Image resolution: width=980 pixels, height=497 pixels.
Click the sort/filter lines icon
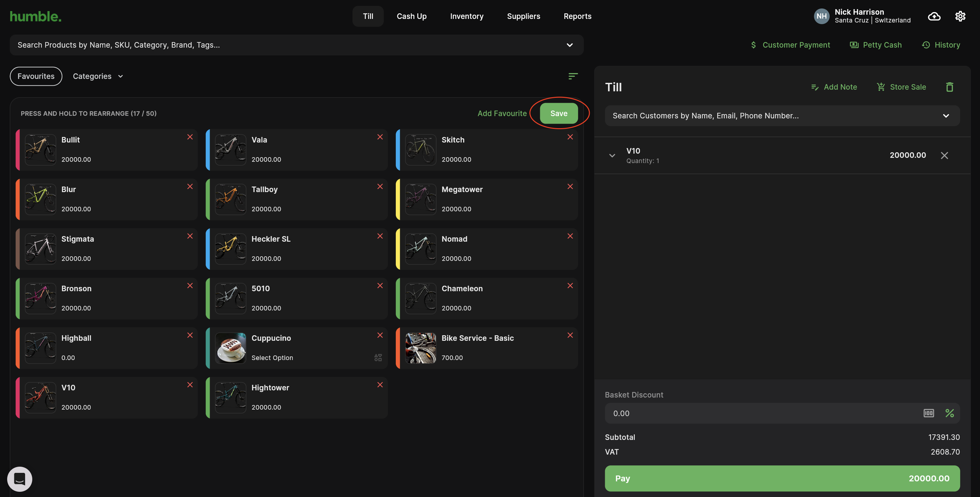573,76
